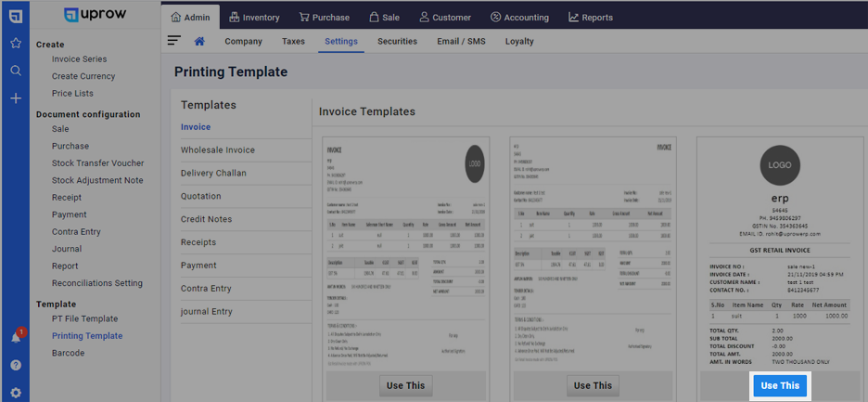
Task: Open the Customer tab
Action: pyautogui.click(x=445, y=18)
